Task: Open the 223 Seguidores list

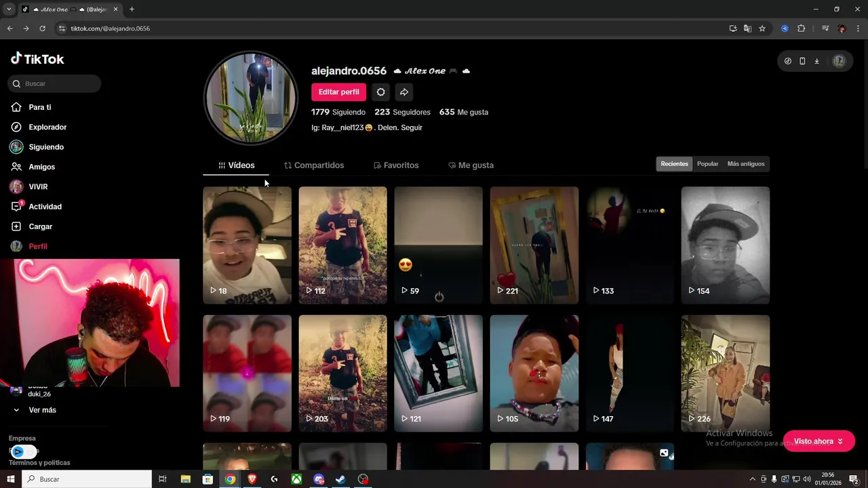Action: point(402,112)
